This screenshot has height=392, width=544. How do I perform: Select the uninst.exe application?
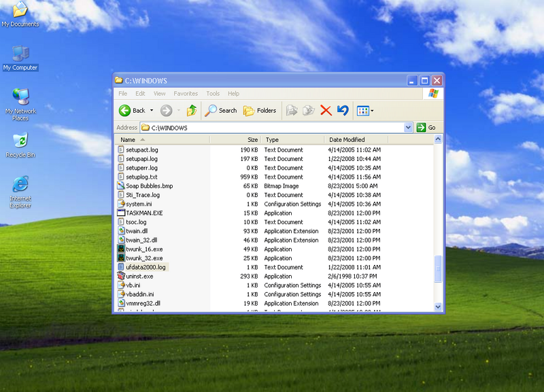[x=139, y=277]
